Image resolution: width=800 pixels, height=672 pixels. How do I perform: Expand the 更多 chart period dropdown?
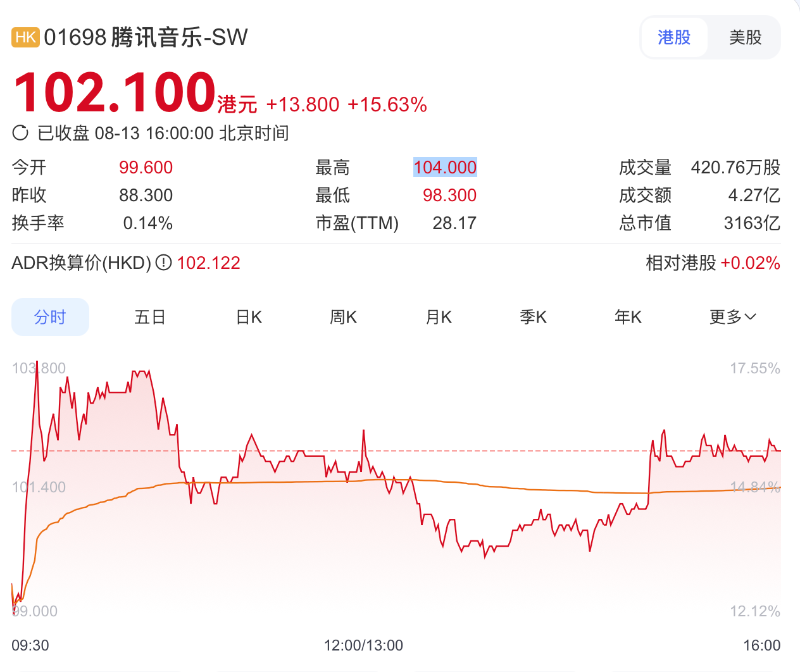coord(733,317)
